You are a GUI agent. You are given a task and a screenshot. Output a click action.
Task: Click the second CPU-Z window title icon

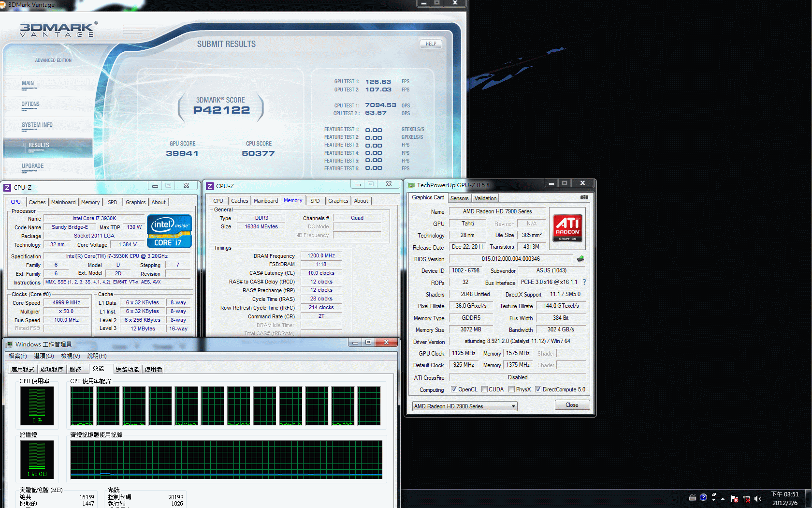[210, 186]
